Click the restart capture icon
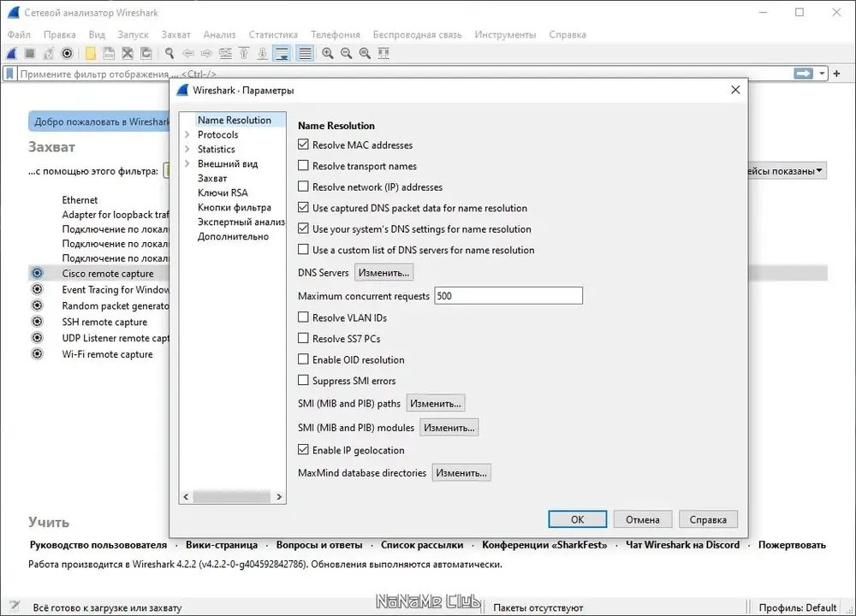 coord(49,53)
